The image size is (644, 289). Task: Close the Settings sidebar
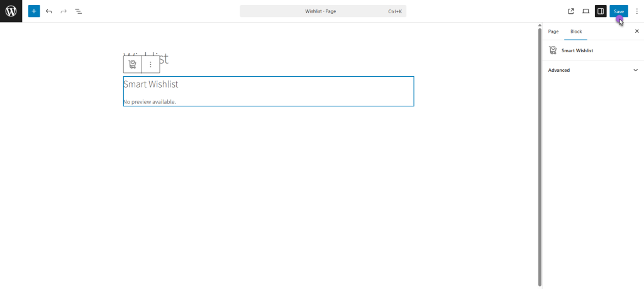[x=636, y=31]
